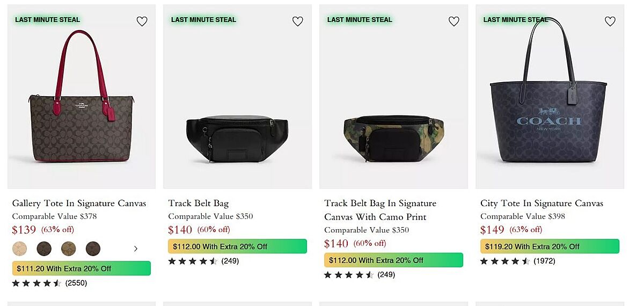
Task: Click star rating of City Tote
Action: pyautogui.click(x=504, y=261)
